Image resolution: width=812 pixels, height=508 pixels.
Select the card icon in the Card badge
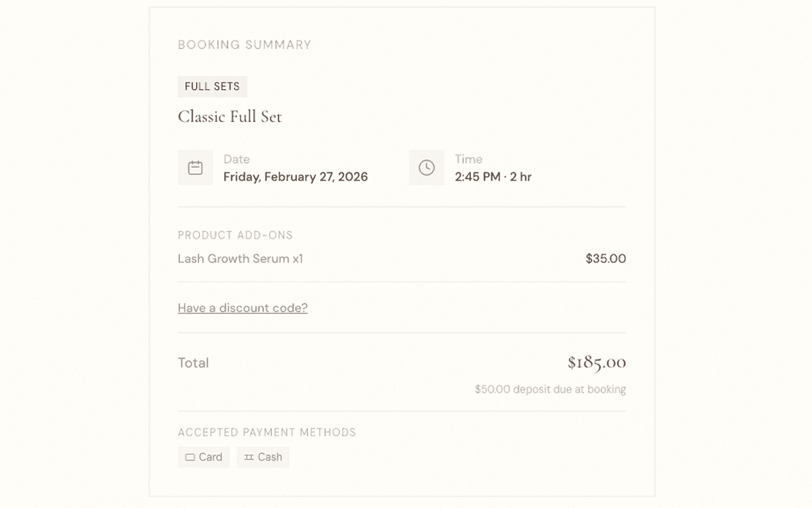[190, 457]
